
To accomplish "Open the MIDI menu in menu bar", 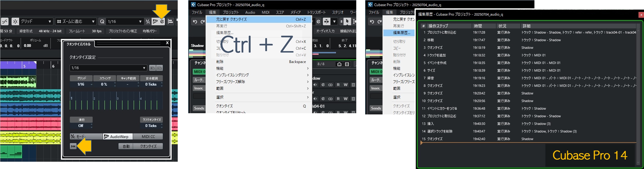I will pyautogui.click(x=266, y=12).
